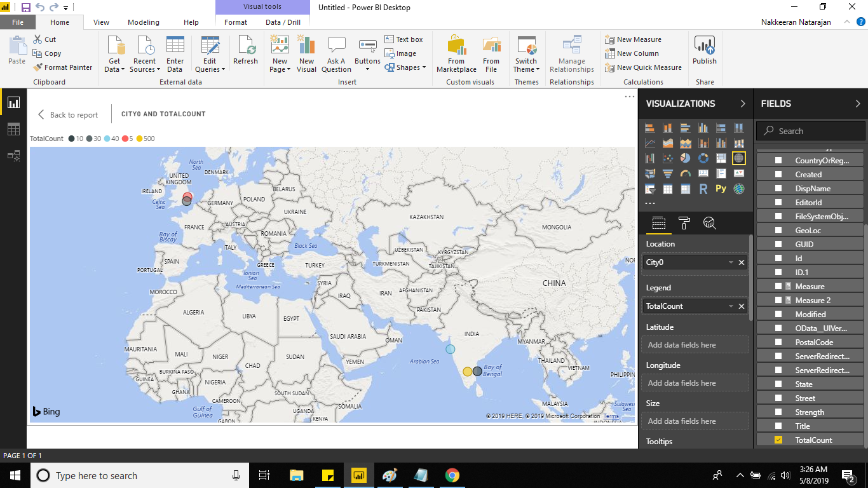Click the Publish button
Screen dimensions: 868x488
tap(705, 50)
